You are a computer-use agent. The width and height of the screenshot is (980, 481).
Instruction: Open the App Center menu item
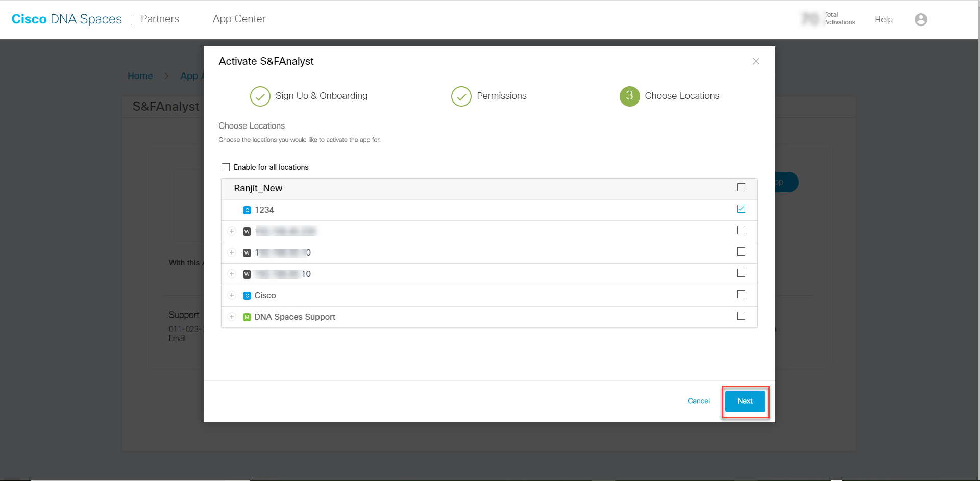click(239, 19)
